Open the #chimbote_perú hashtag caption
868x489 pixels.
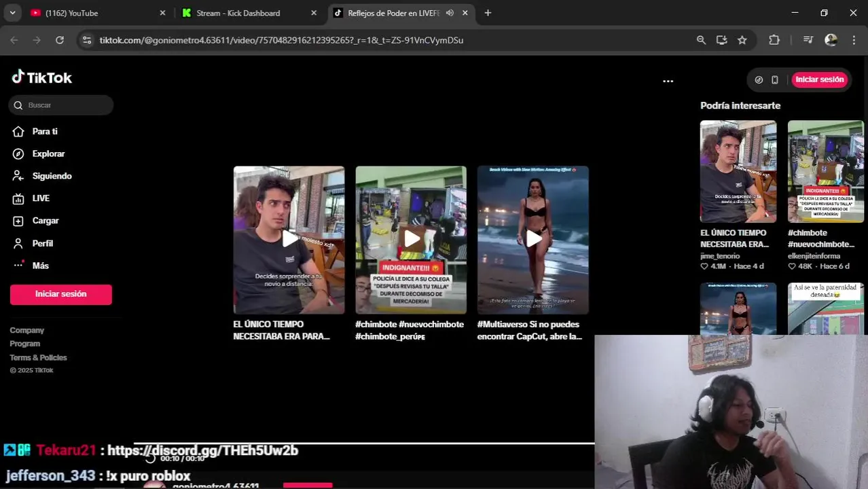(410, 330)
